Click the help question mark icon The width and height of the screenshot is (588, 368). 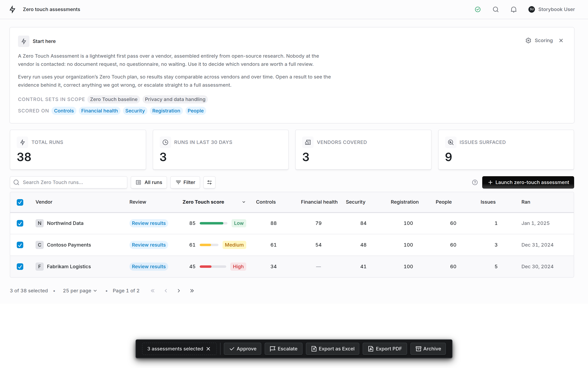475,182
